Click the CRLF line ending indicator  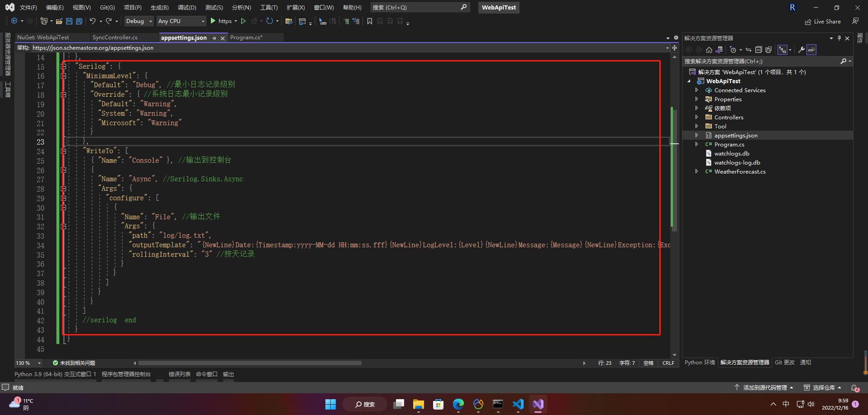tap(668, 363)
